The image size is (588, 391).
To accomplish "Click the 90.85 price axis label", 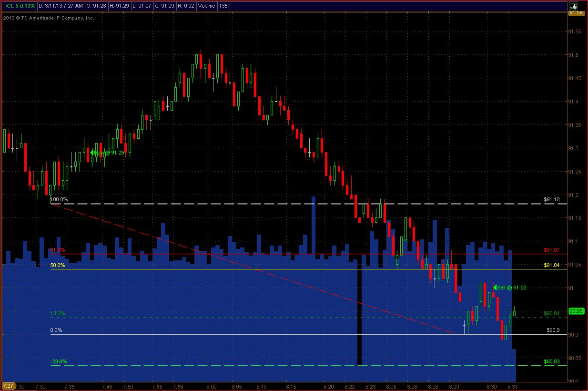I will (575, 358).
